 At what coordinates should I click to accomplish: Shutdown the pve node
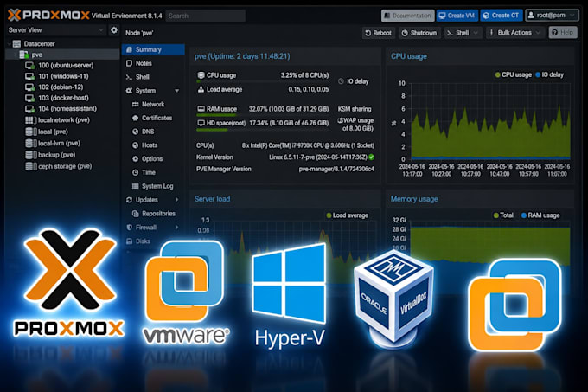coord(419,33)
